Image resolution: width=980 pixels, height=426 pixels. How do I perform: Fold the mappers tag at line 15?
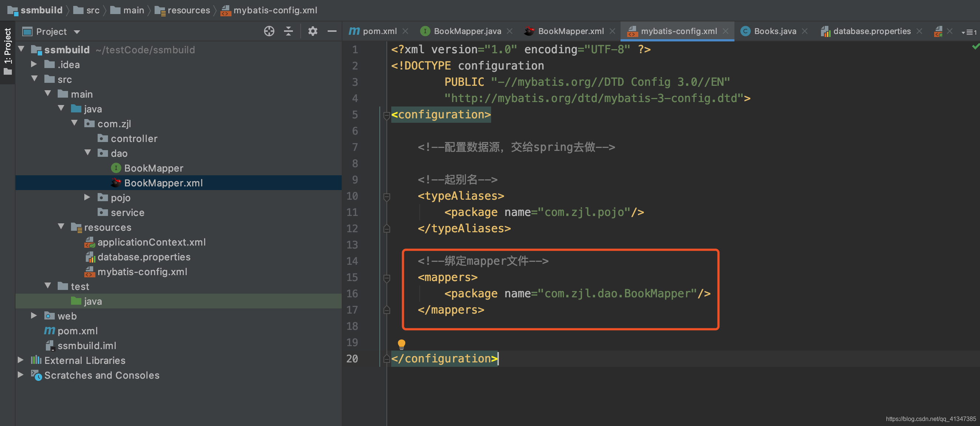386,278
